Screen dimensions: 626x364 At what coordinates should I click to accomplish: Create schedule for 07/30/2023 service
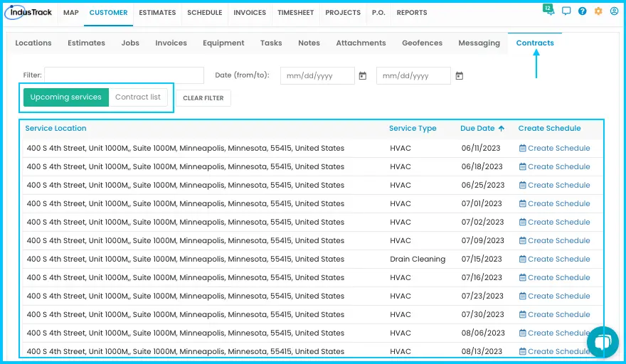555,314
